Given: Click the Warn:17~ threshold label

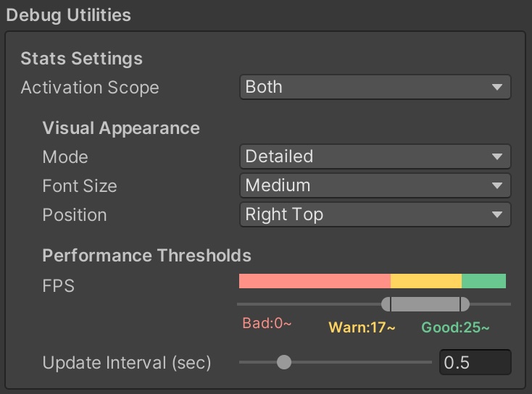Looking at the screenshot, I should click(x=362, y=327).
